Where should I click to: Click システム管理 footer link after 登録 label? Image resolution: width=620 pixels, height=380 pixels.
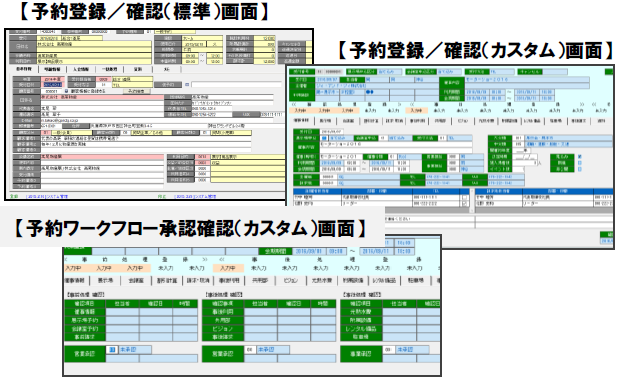point(47,196)
